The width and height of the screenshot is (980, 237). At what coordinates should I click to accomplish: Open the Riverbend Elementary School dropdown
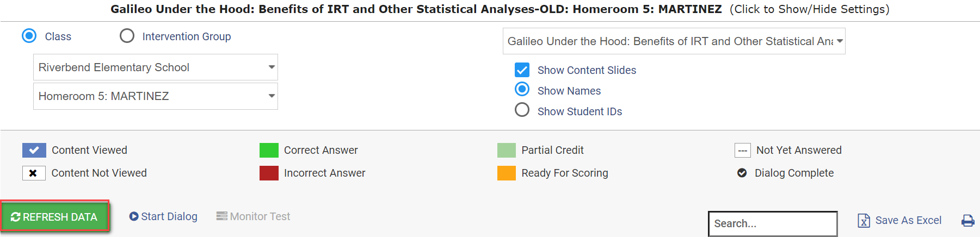(x=156, y=67)
